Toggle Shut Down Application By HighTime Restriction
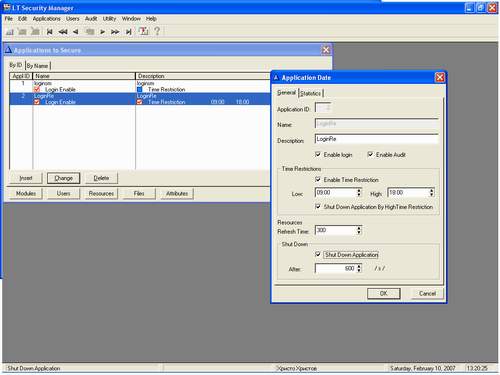 318,207
